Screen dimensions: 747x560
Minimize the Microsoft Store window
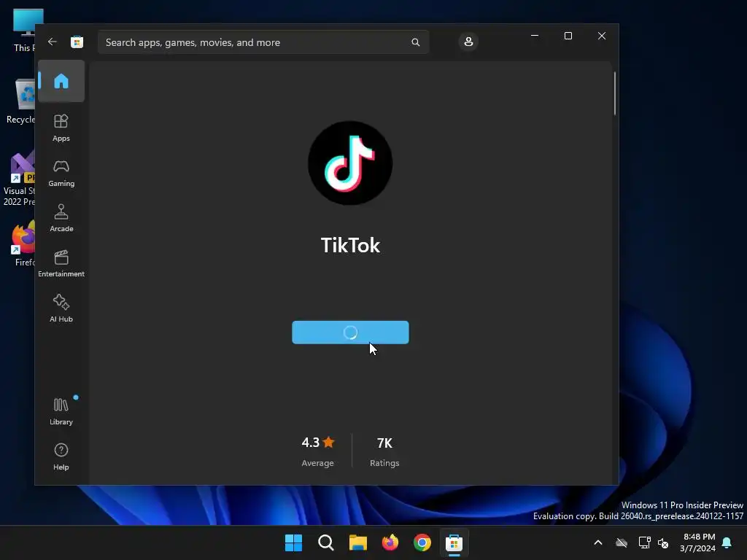[535, 36]
